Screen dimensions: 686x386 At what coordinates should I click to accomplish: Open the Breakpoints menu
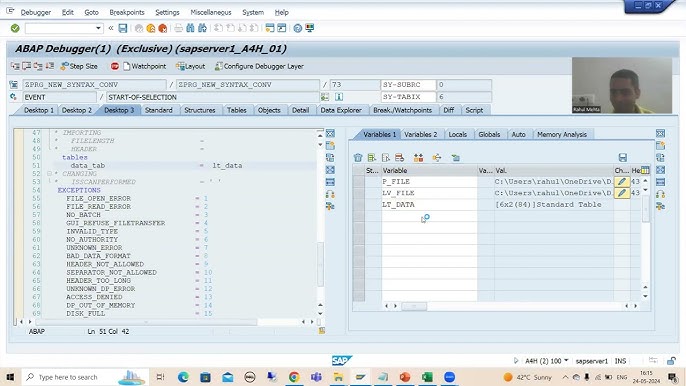tap(127, 12)
